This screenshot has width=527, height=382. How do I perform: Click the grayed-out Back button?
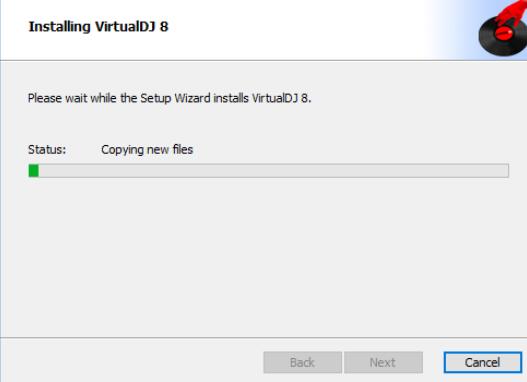pos(302,362)
